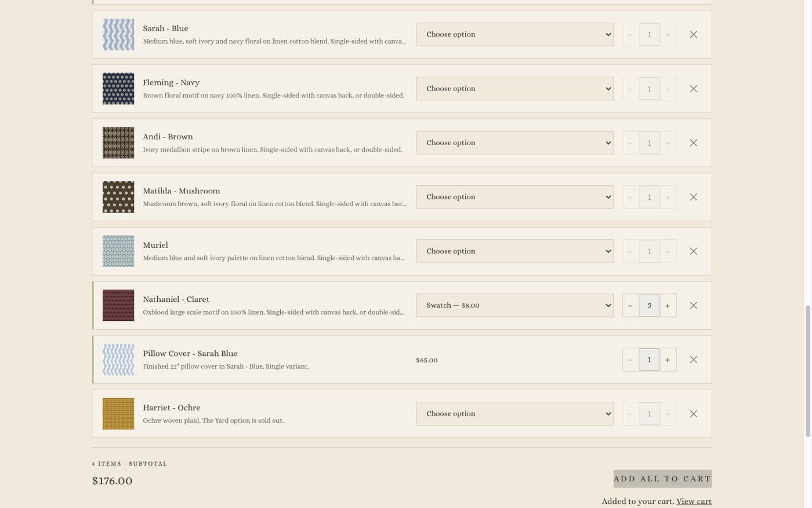Increase Pillow Cover - Sarah Blue quantity
This screenshot has width=812, height=508.
pyautogui.click(x=668, y=359)
